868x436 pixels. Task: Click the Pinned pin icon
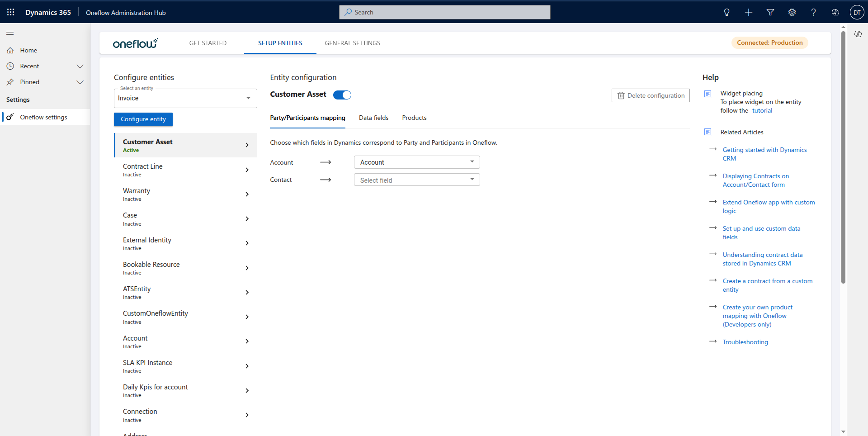(10, 82)
